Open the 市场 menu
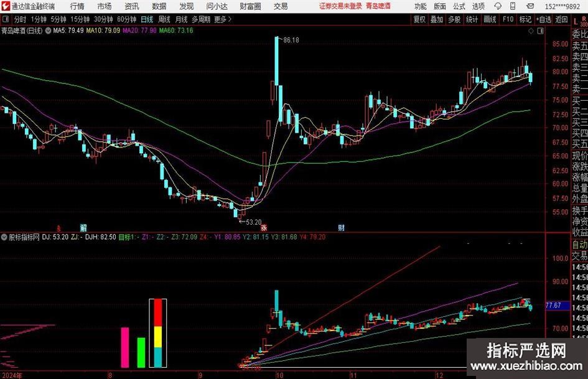Viewport: 588px width, 379px height. (105, 6)
